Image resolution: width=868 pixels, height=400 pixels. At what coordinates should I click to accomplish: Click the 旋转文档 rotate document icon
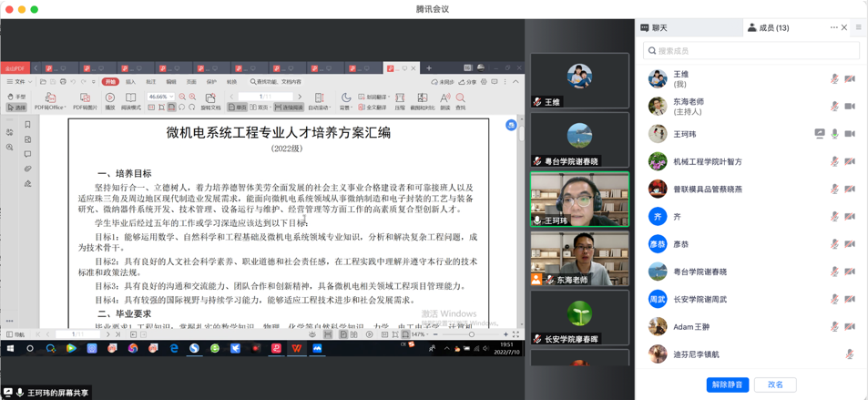click(x=210, y=99)
